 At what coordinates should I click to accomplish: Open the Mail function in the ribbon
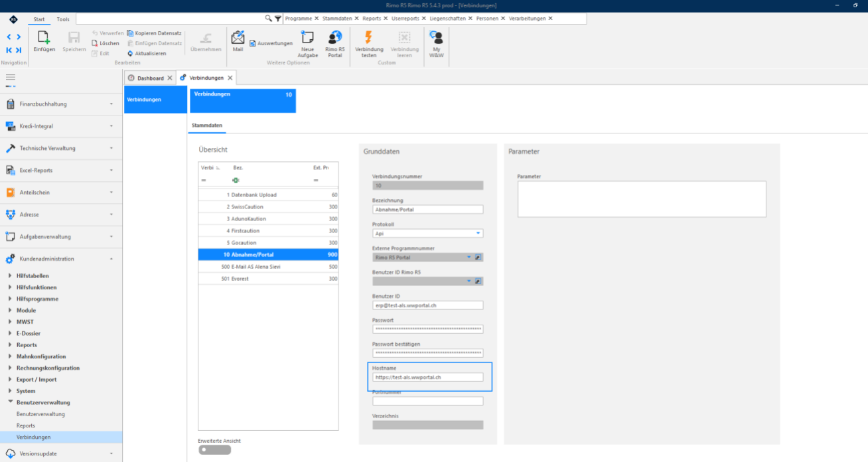[238, 40]
